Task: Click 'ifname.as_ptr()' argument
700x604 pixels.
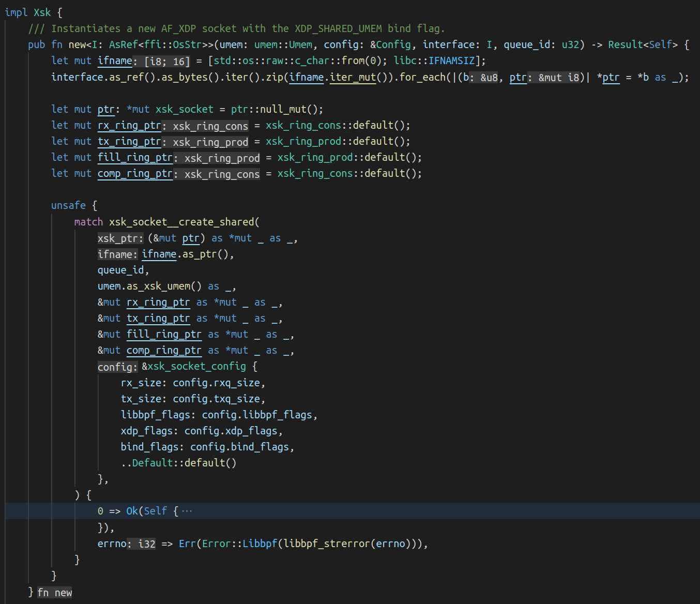Action: click(x=185, y=254)
